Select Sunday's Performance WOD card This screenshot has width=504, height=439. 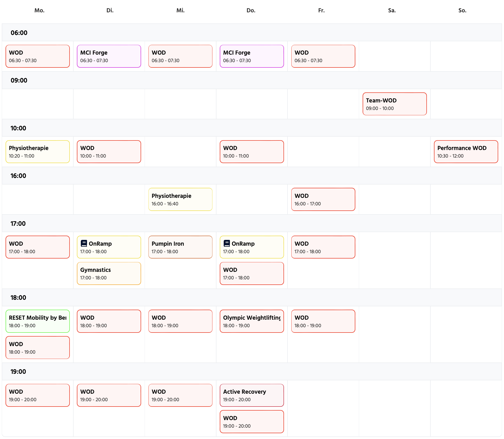point(466,152)
